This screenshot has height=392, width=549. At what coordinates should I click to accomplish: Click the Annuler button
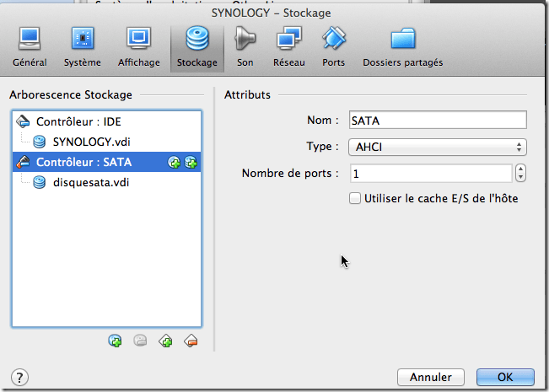pyautogui.click(x=431, y=378)
